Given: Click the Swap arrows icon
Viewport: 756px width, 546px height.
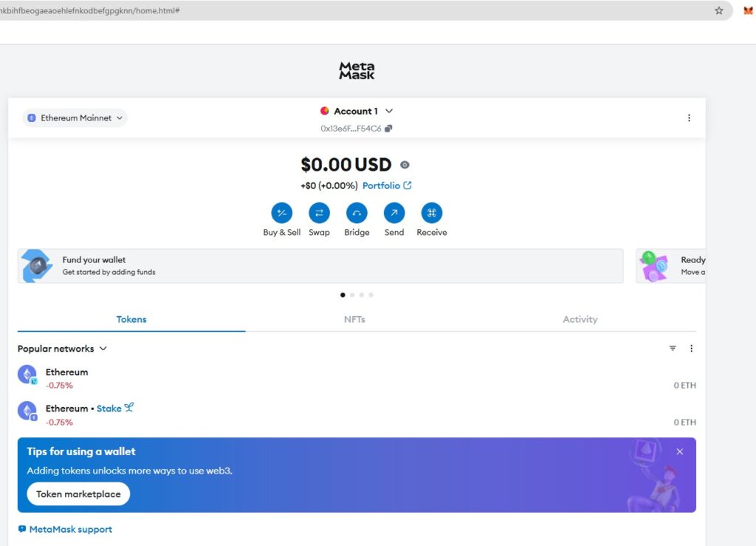Looking at the screenshot, I should [x=319, y=213].
